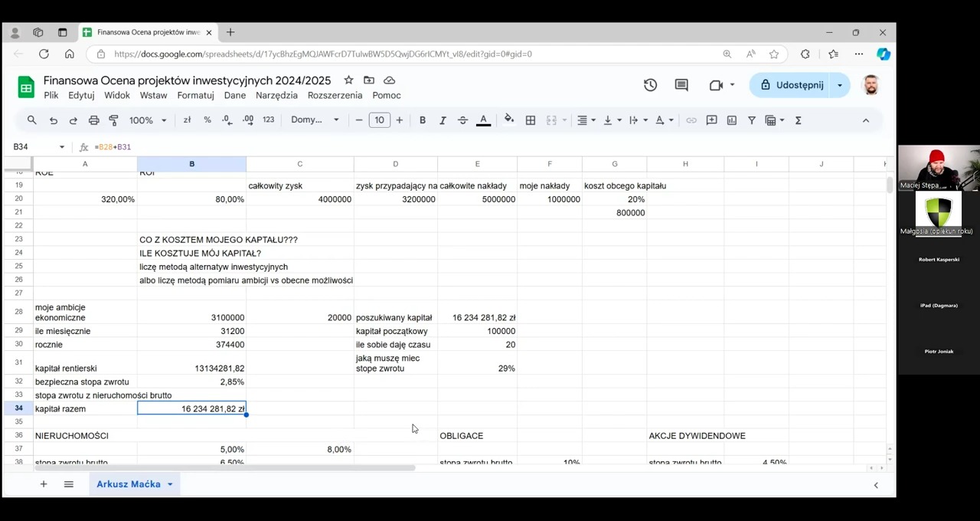
Task: Click the create filter funnel icon
Action: (x=751, y=120)
